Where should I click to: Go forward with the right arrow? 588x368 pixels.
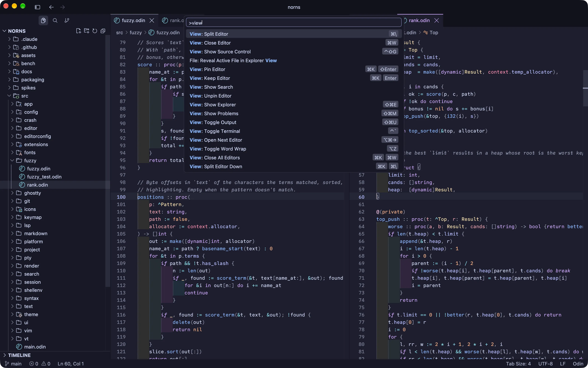(x=62, y=7)
